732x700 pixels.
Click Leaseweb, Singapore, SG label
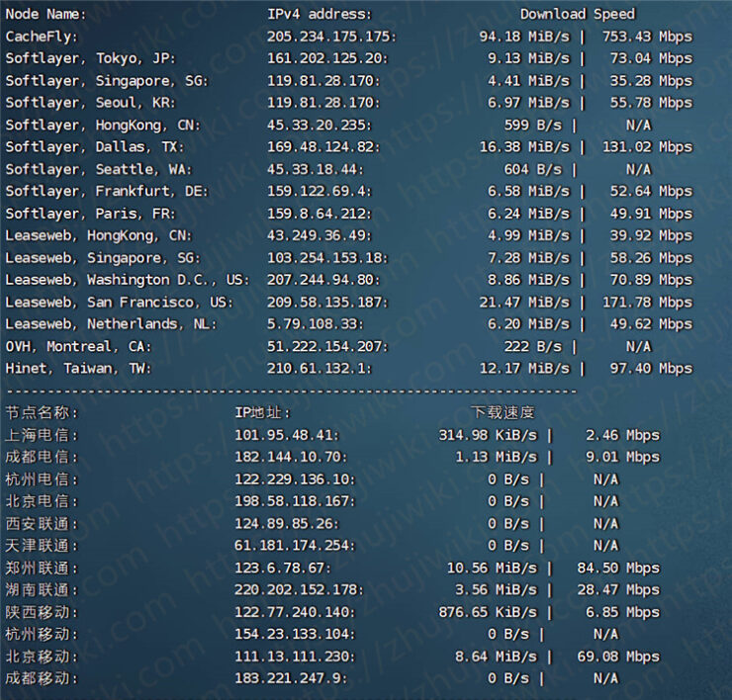(x=103, y=258)
